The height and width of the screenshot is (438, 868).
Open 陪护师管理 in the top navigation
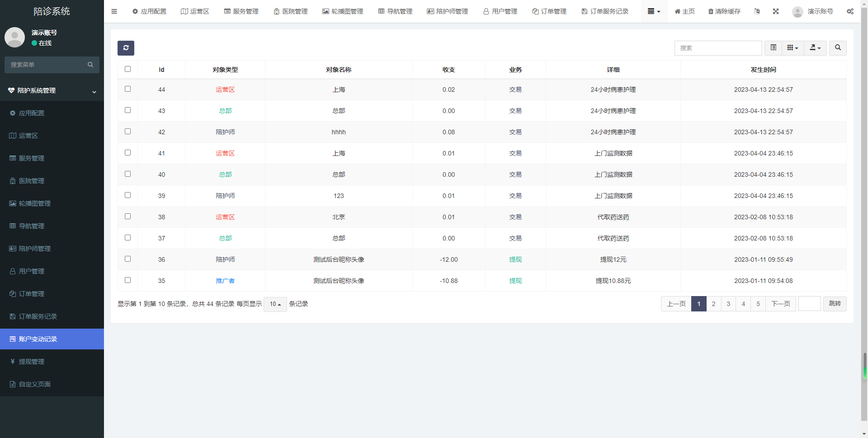pos(448,11)
